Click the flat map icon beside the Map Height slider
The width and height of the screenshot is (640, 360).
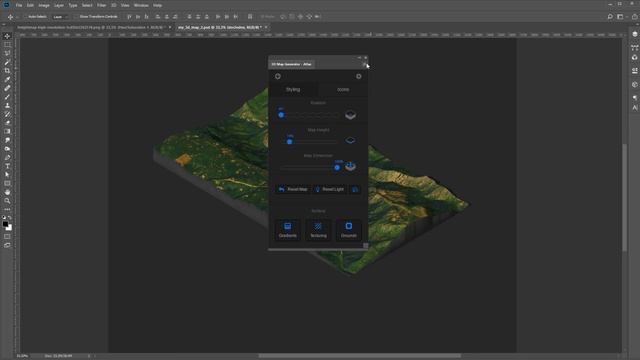tap(350, 140)
